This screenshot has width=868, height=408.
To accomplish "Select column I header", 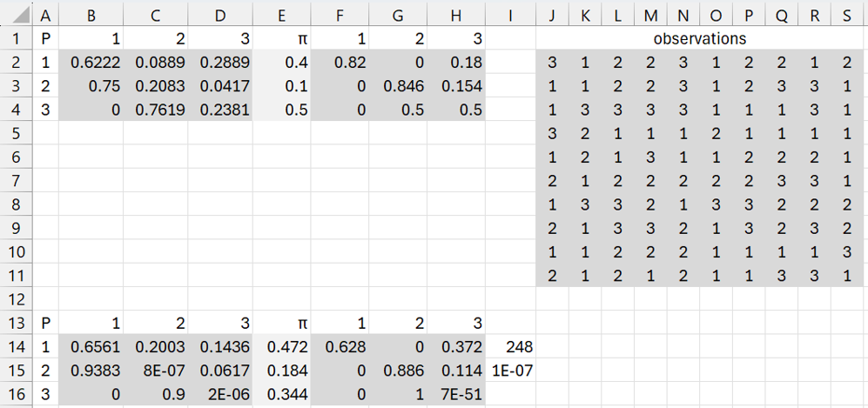I will tap(510, 16).
